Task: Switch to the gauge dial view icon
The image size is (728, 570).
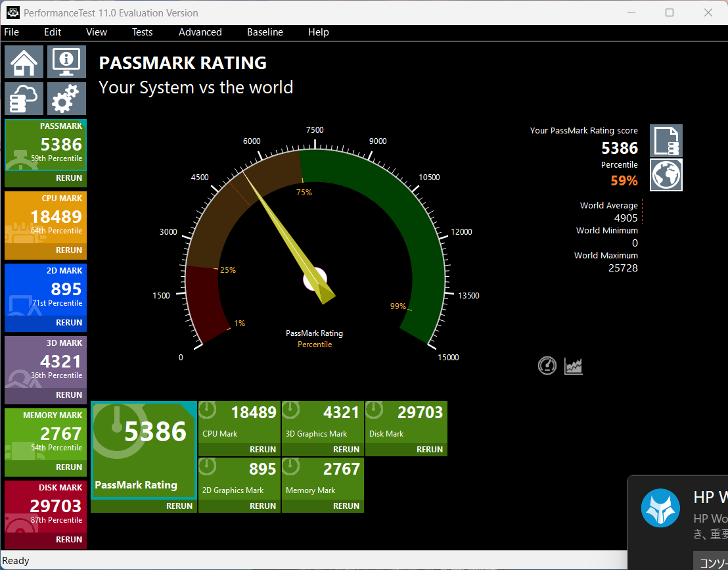Action: (547, 366)
